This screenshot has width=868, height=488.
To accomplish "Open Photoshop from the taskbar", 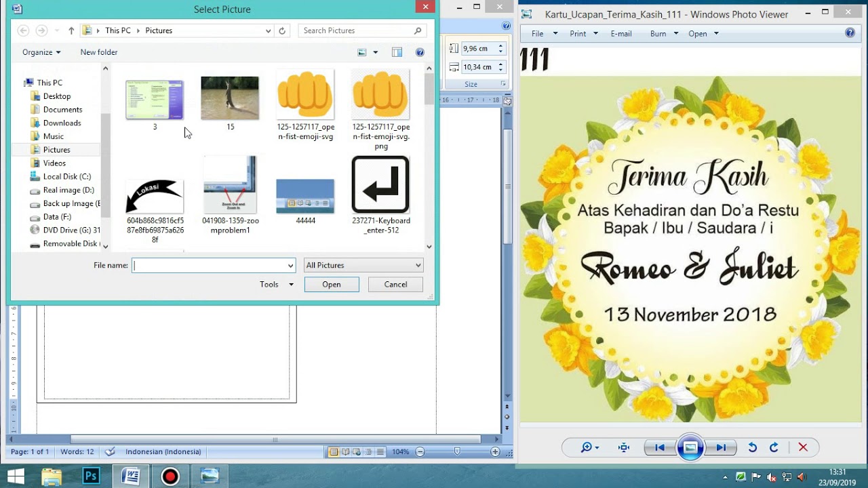I will point(91,476).
